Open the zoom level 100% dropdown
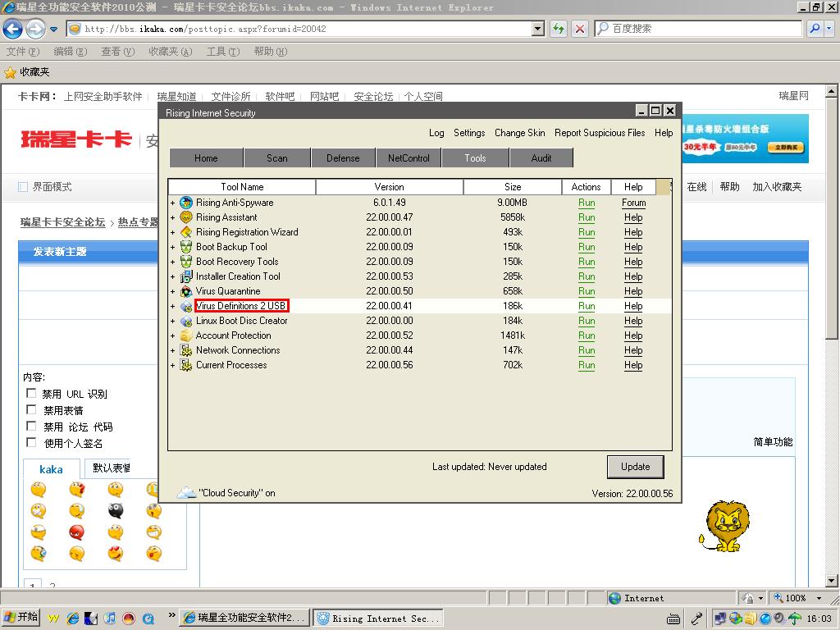The image size is (840, 630). point(819,598)
